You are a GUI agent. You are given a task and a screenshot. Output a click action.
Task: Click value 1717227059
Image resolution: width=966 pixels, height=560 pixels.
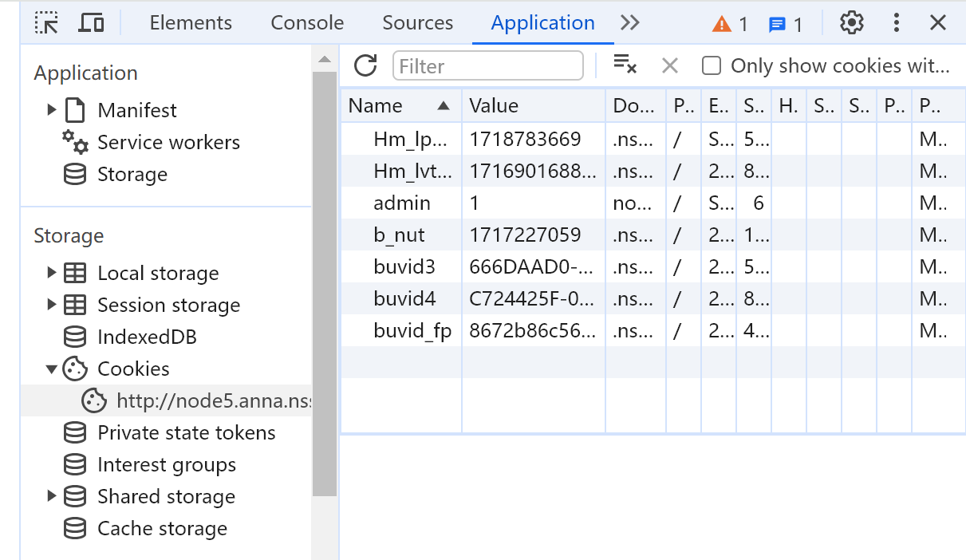tap(525, 235)
